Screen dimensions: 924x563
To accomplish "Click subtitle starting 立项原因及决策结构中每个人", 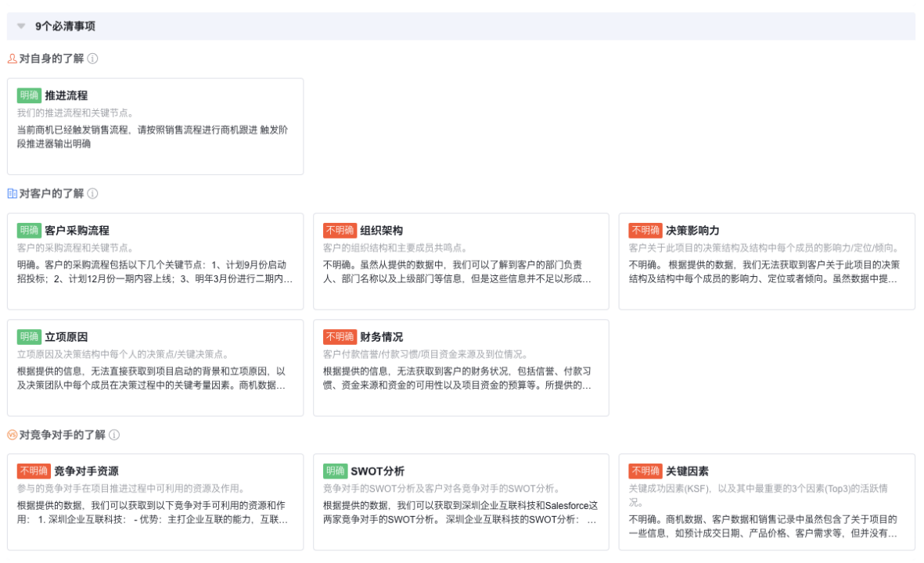I will point(123,354).
